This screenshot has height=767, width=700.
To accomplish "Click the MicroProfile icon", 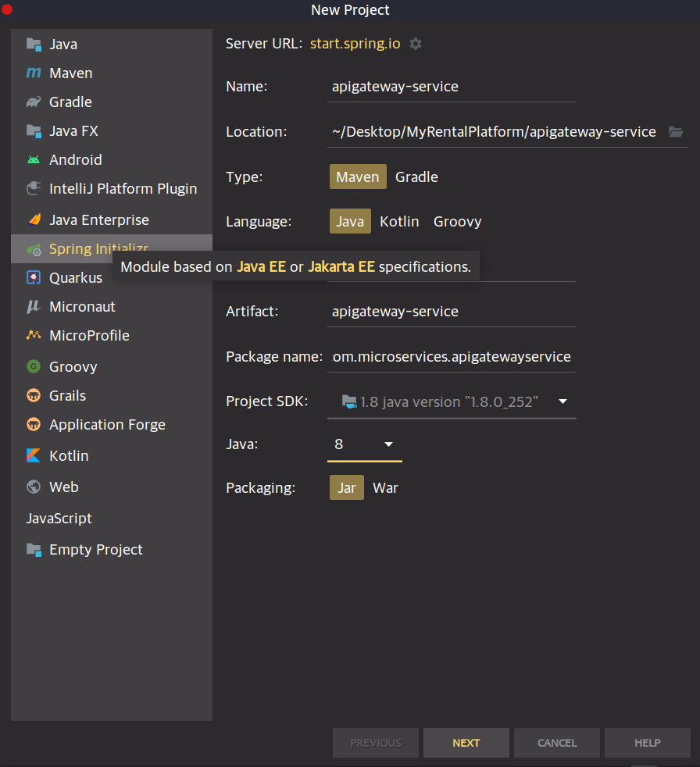I will click(34, 335).
